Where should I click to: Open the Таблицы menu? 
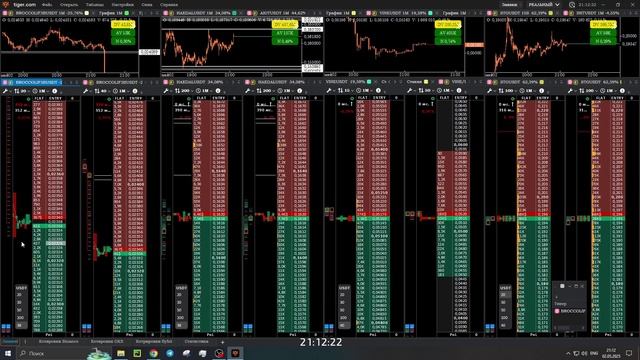click(94, 4)
